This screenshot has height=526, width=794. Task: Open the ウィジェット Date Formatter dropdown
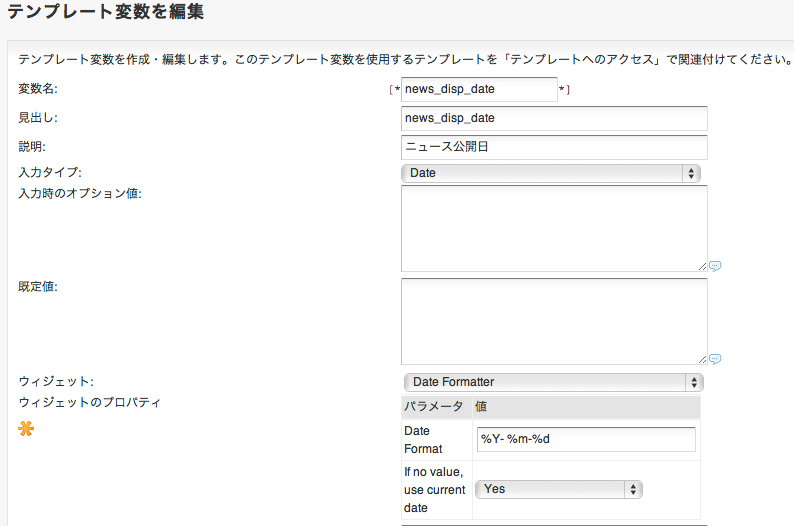point(553,382)
